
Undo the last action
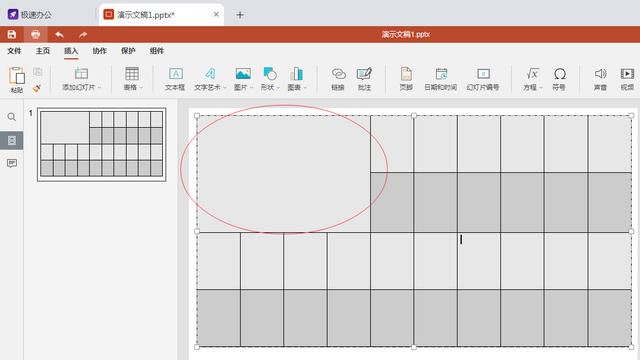(x=59, y=35)
